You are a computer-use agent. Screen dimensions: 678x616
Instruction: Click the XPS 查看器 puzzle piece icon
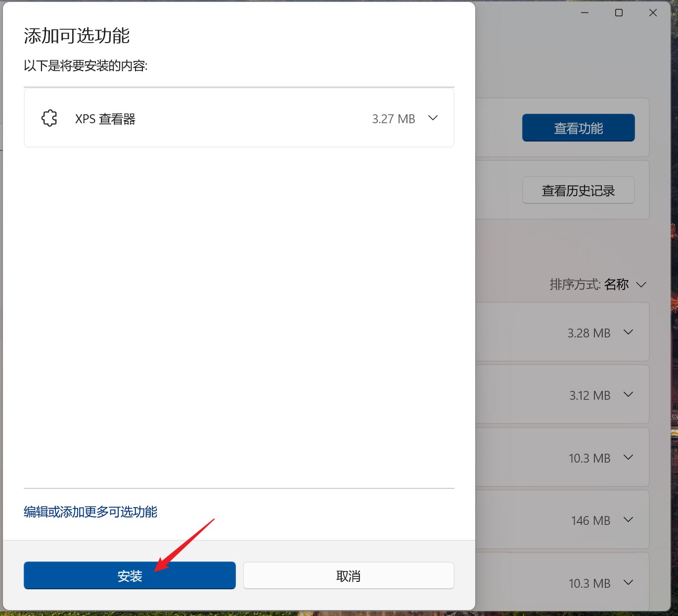click(x=48, y=118)
